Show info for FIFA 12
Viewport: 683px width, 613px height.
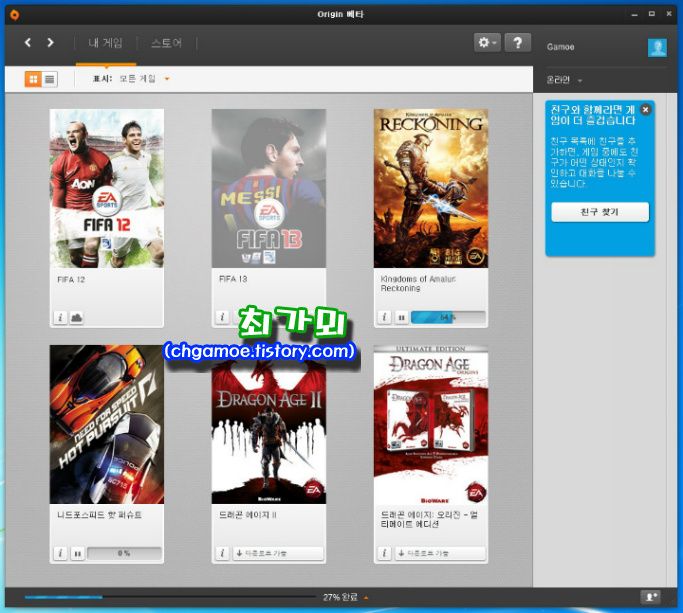[60, 318]
